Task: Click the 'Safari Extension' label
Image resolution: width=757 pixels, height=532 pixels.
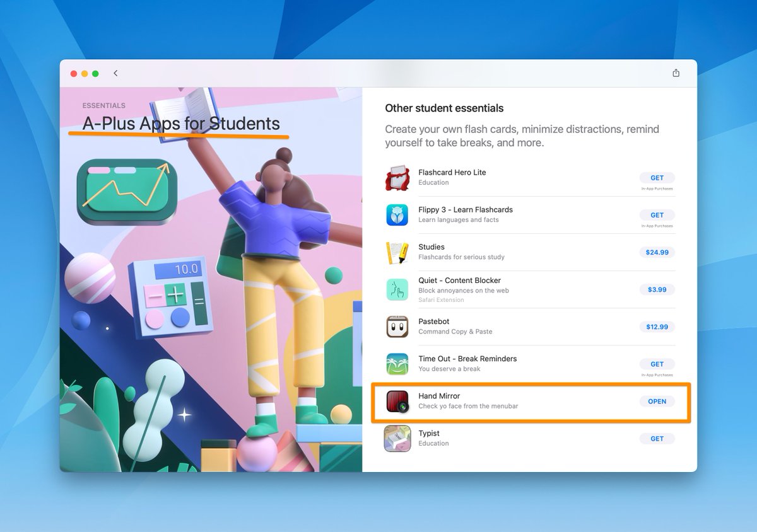Action: [441, 300]
